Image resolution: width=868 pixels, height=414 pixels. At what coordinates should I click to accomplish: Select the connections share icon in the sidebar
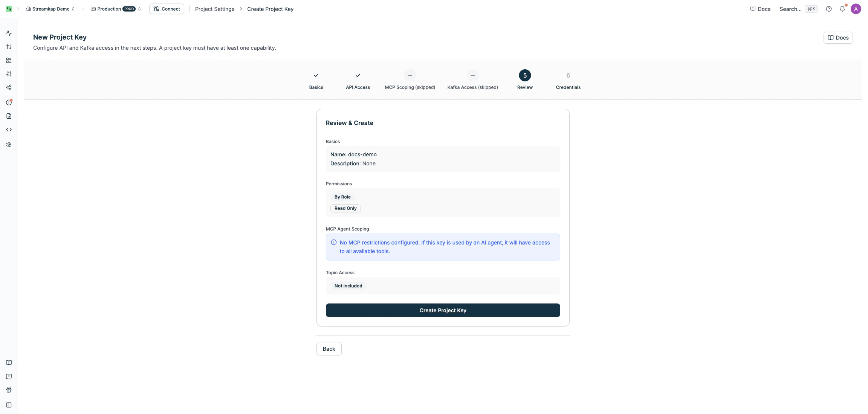tap(9, 87)
